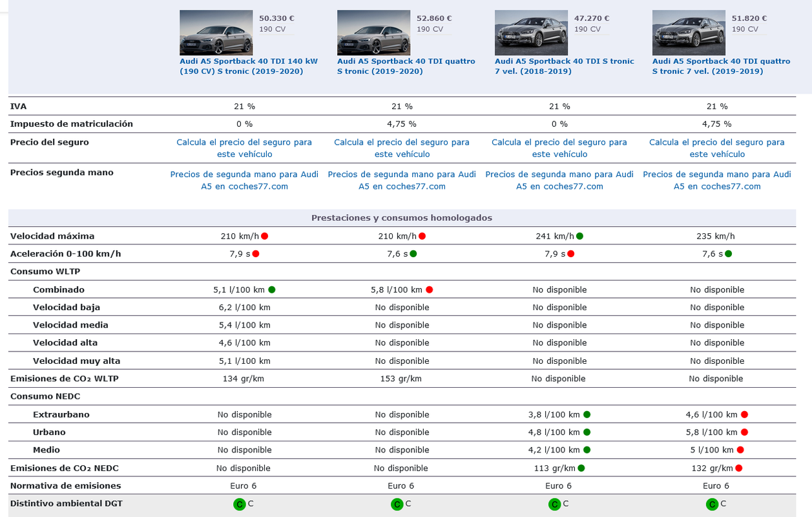Open the car photo next to 51.820 €
Screen dimensions: 812x517
(689, 32)
